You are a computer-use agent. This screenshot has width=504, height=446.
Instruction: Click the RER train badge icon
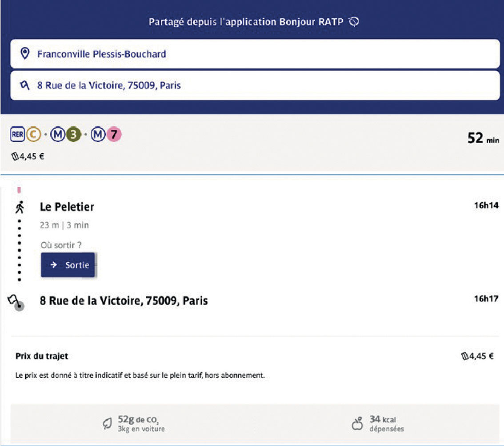tap(16, 134)
